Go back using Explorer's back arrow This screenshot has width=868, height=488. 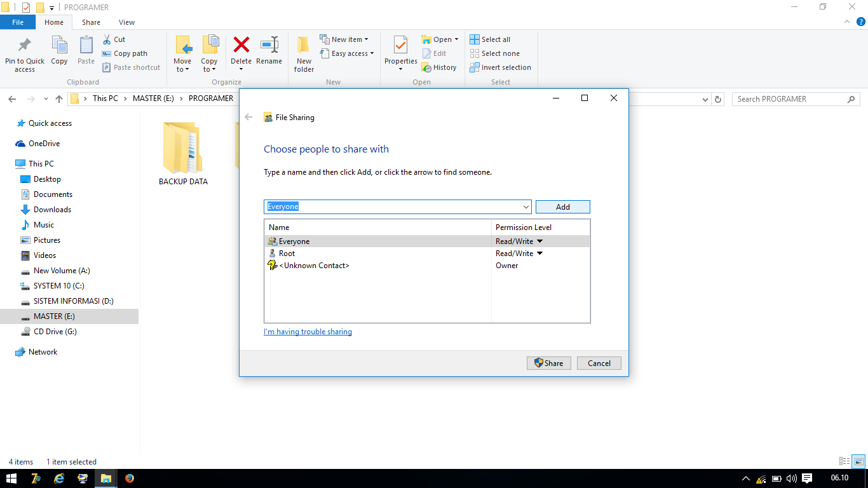pos(12,99)
